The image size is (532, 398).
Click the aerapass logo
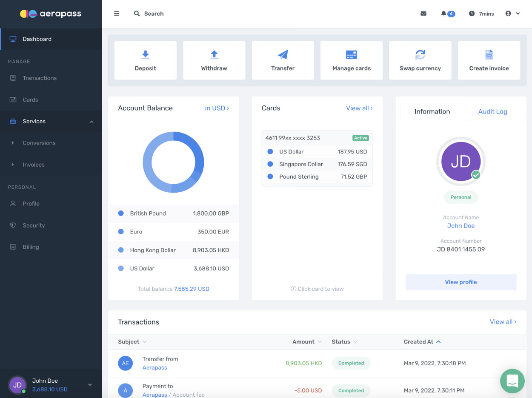pos(50,14)
